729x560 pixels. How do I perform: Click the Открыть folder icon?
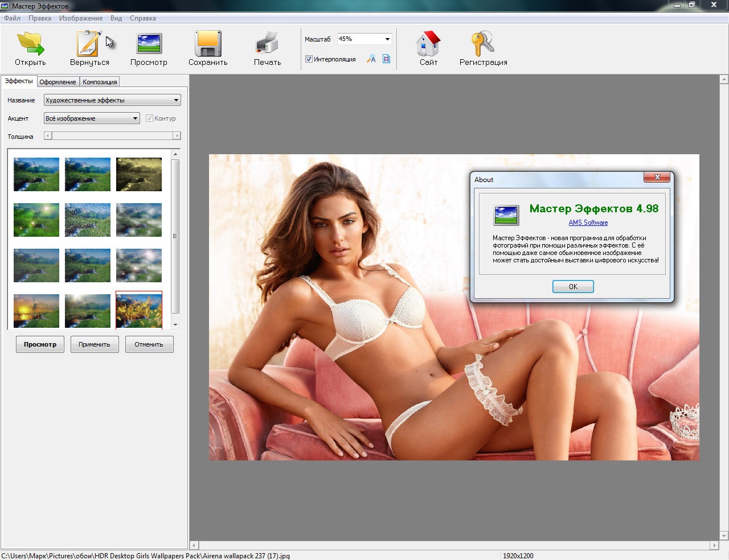pyautogui.click(x=30, y=44)
